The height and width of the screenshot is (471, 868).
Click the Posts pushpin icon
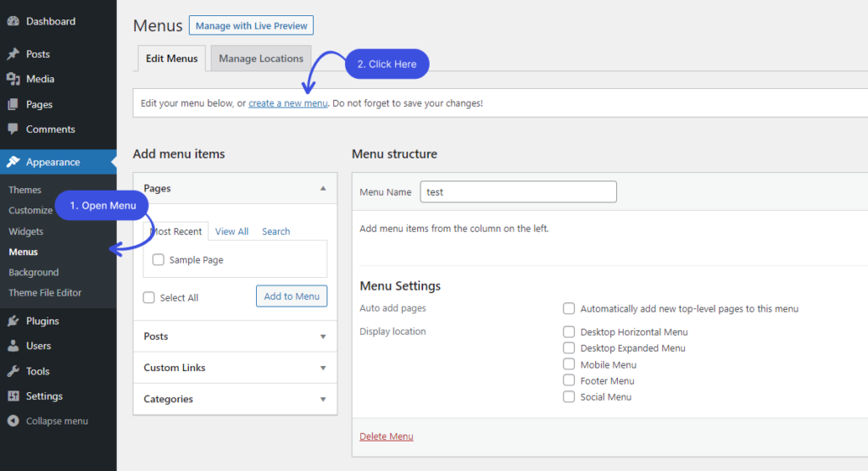point(14,53)
